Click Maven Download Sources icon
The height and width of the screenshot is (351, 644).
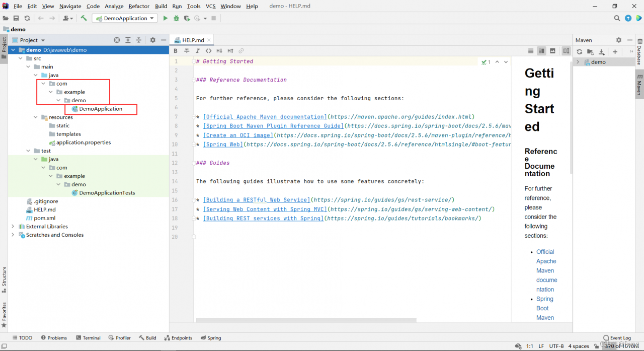[x=601, y=51]
